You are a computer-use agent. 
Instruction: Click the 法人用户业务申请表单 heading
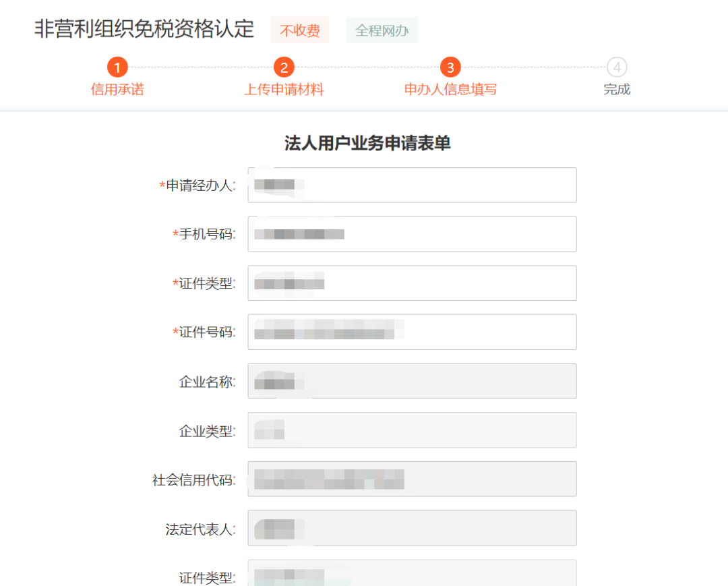tap(367, 143)
